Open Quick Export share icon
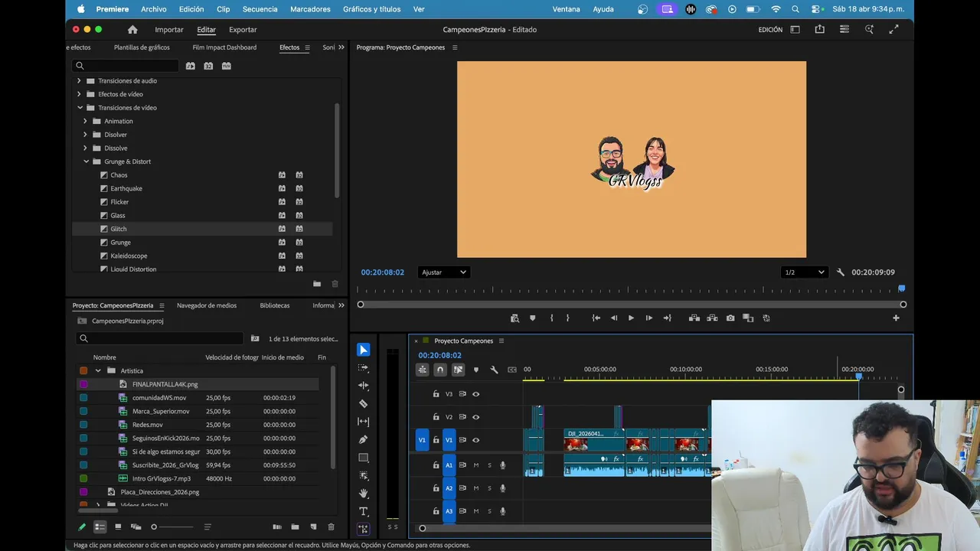The width and height of the screenshot is (980, 551). click(x=819, y=30)
